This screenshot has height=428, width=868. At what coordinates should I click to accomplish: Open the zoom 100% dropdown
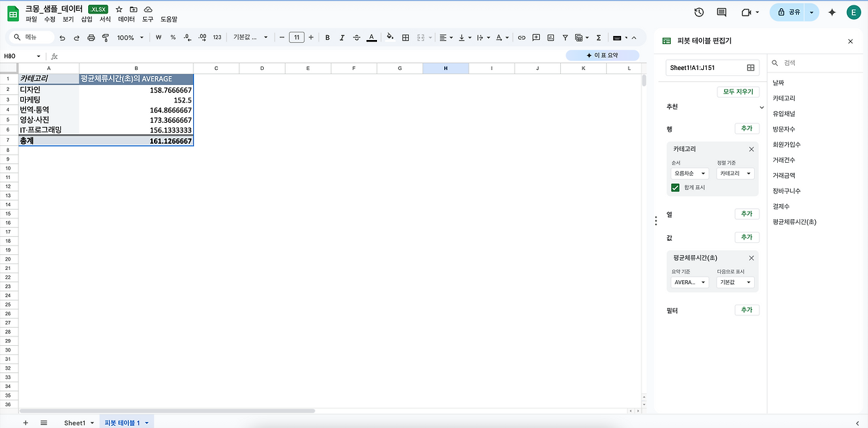(130, 38)
